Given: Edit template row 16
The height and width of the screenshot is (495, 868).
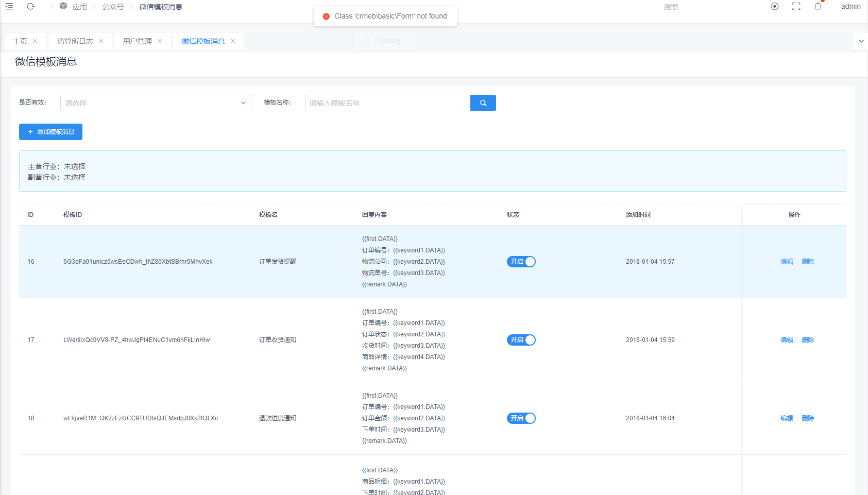Looking at the screenshot, I should point(787,262).
